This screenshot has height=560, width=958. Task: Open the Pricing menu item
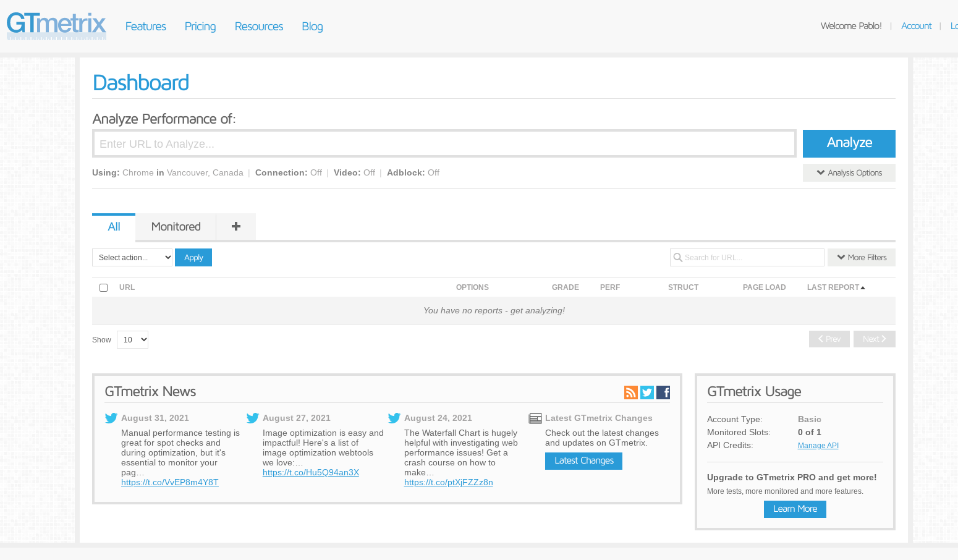coord(200,27)
